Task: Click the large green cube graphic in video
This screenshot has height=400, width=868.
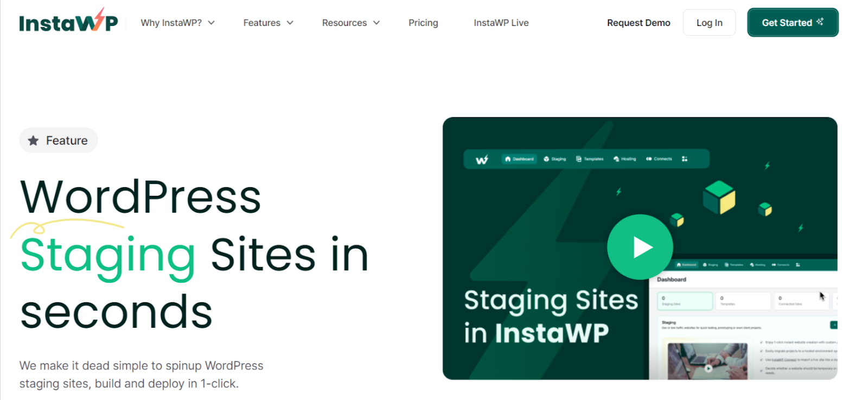Action: [x=719, y=198]
